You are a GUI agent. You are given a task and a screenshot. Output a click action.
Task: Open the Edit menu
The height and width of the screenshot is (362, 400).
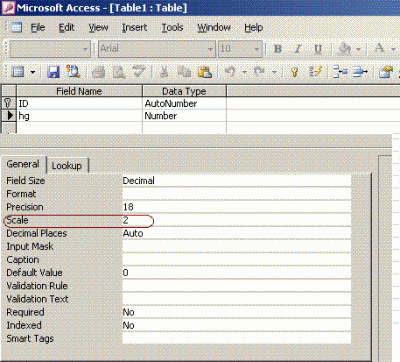point(66,27)
